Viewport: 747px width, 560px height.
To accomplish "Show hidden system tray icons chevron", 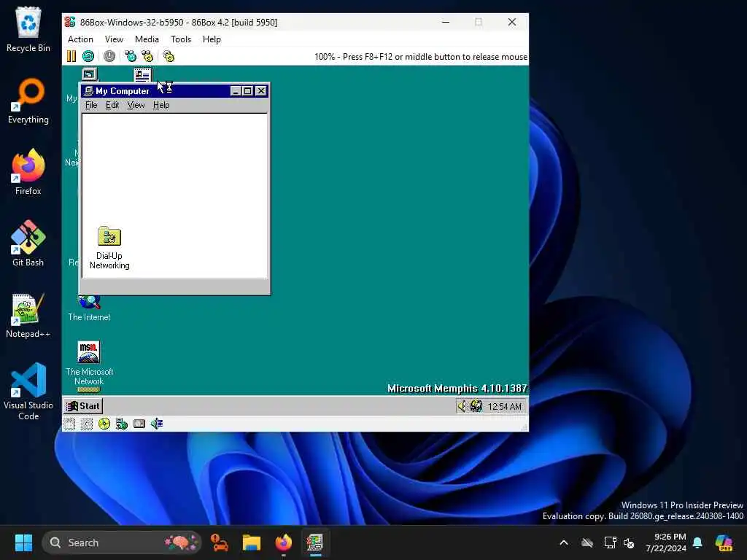I will pos(564,542).
